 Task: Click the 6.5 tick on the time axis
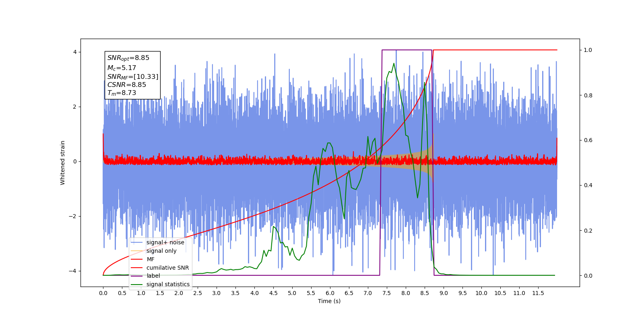point(349,293)
